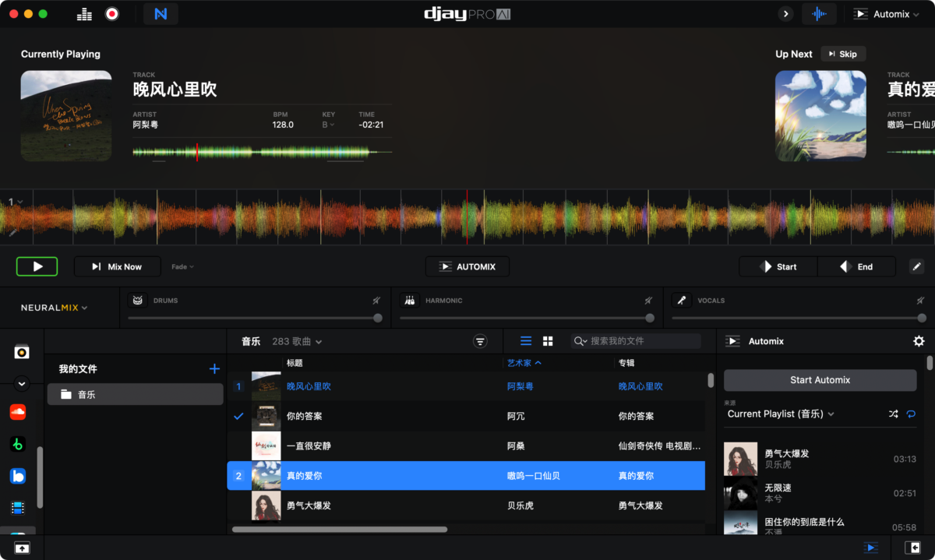Add a folder with the plus icon

214,368
